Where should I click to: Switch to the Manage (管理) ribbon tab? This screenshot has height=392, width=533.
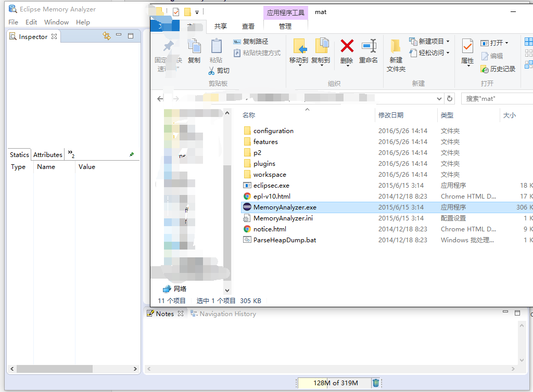tap(285, 26)
